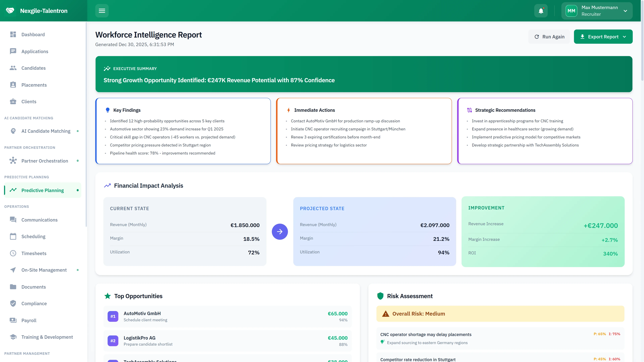Select Predictive Planning in the sidebar
The height and width of the screenshot is (362, 644).
(42, 190)
